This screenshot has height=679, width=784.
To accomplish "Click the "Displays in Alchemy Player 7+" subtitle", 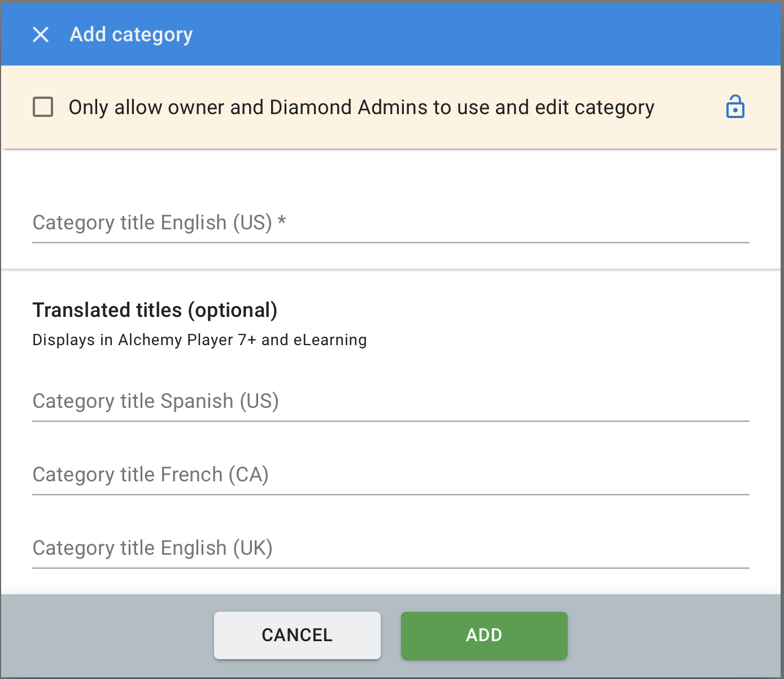I will pyautogui.click(x=199, y=340).
